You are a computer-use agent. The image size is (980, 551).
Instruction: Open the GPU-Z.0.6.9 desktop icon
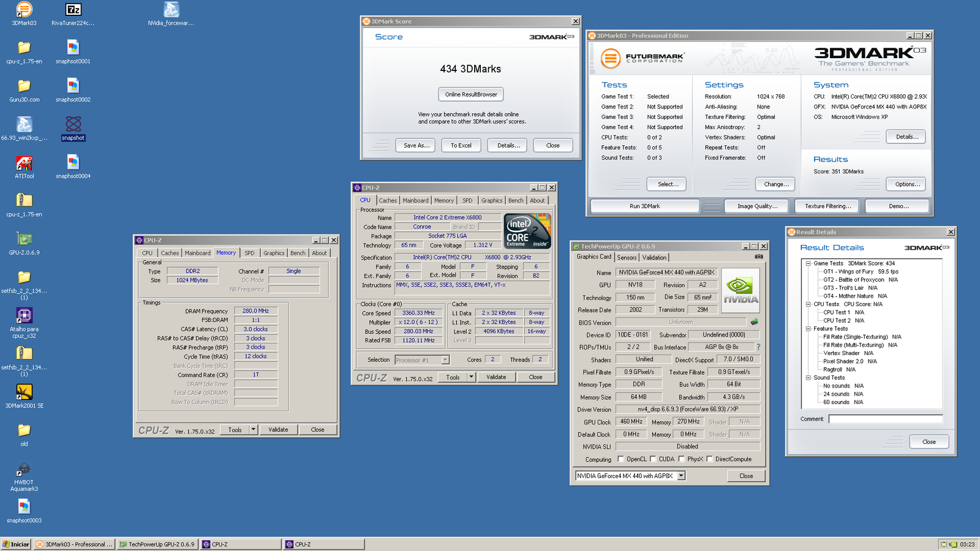24,240
